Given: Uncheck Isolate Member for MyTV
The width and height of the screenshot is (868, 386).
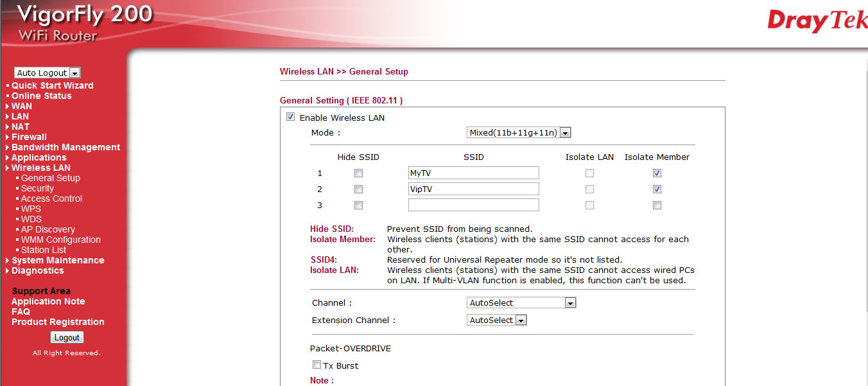Looking at the screenshot, I should coord(657,173).
